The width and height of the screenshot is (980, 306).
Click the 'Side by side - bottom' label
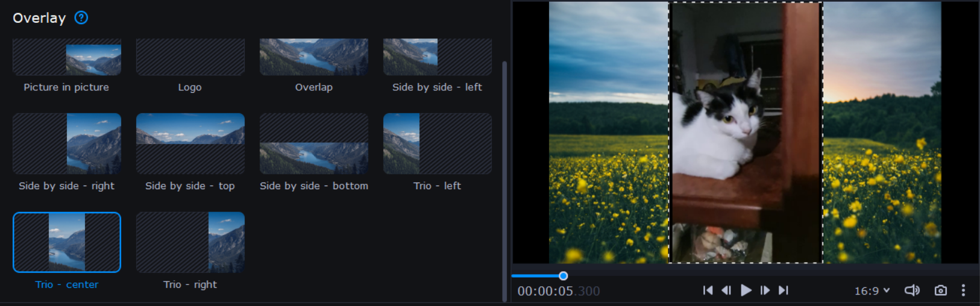(314, 186)
